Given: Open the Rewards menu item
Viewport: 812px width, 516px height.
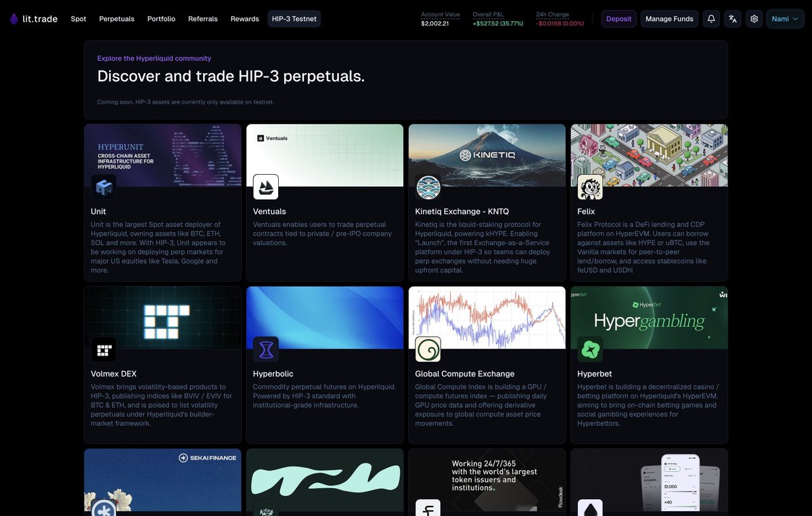Looking at the screenshot, I should pos(244,19).
